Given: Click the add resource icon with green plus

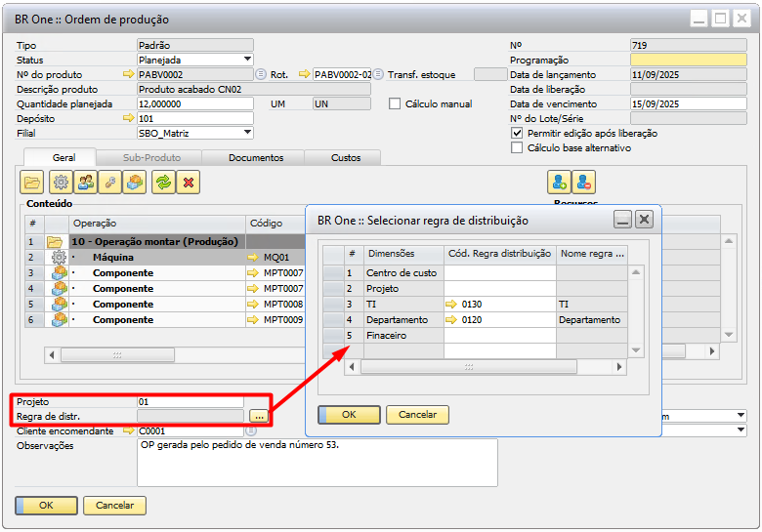Looking at the screenshot, I should 559,182.
